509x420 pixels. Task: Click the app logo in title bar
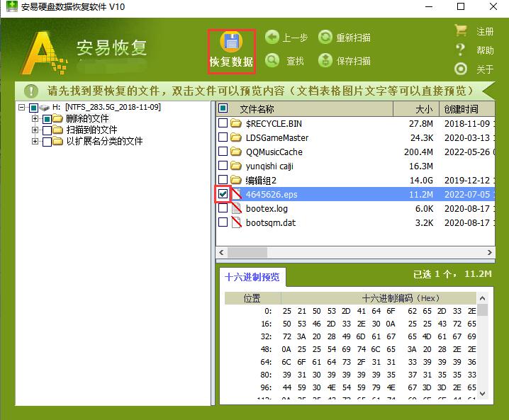point(11,6)
